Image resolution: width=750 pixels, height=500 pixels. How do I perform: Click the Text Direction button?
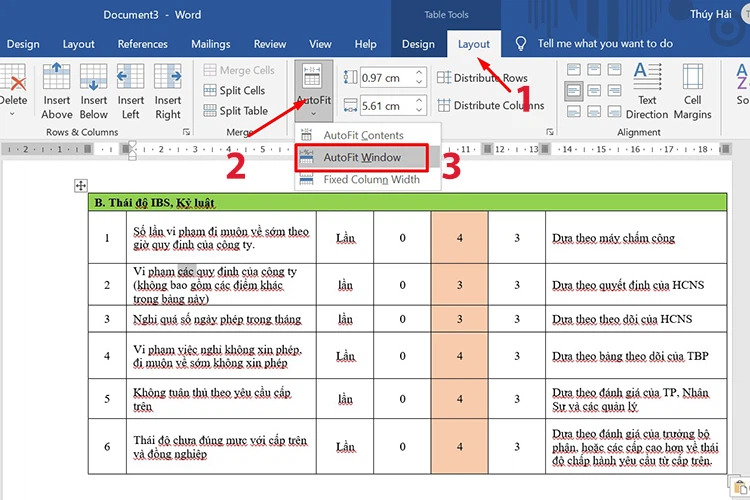[647, 90]
